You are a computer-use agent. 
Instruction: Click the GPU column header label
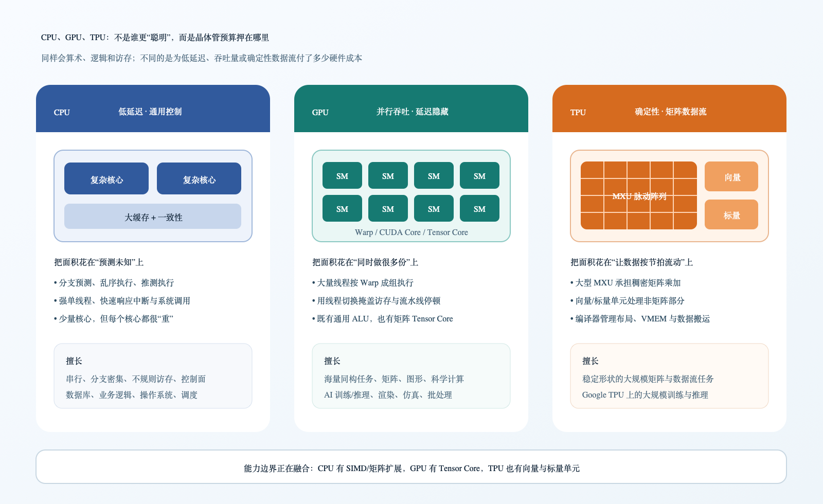pos(320,112)
